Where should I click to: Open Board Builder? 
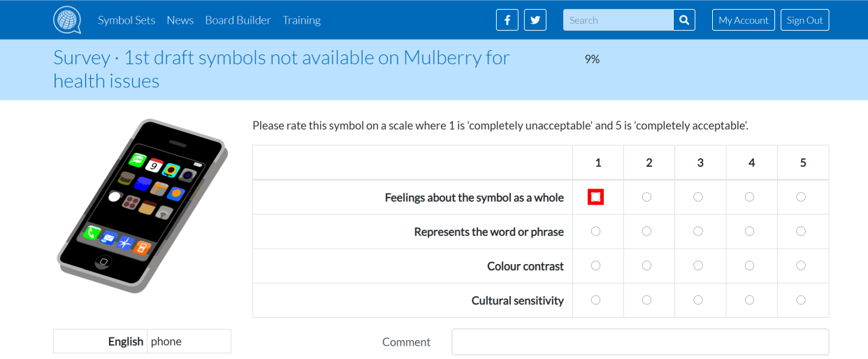pos(238,20)
